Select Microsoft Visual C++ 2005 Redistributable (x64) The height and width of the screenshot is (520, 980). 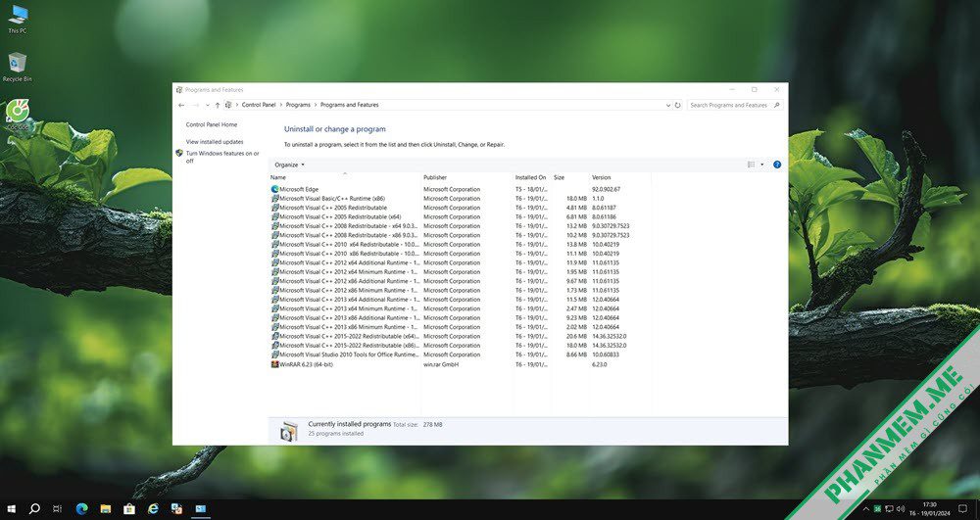[460, 216]
